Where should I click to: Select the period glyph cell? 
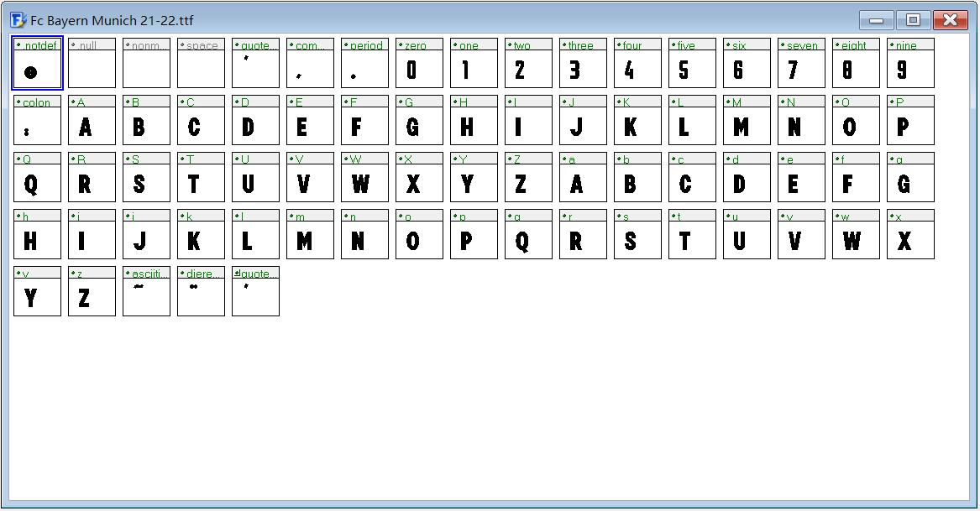pos(365,63)
